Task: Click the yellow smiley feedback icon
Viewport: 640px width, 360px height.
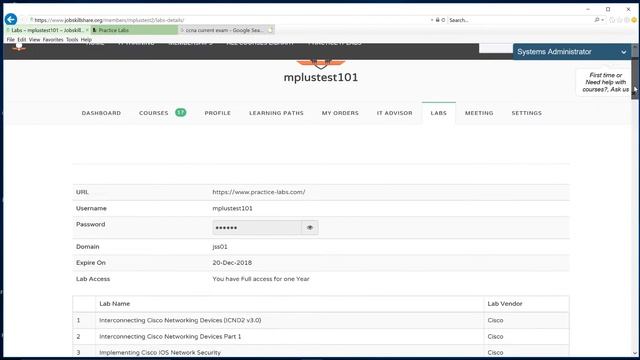Action: pyautogui.click(x=634, y=20)
